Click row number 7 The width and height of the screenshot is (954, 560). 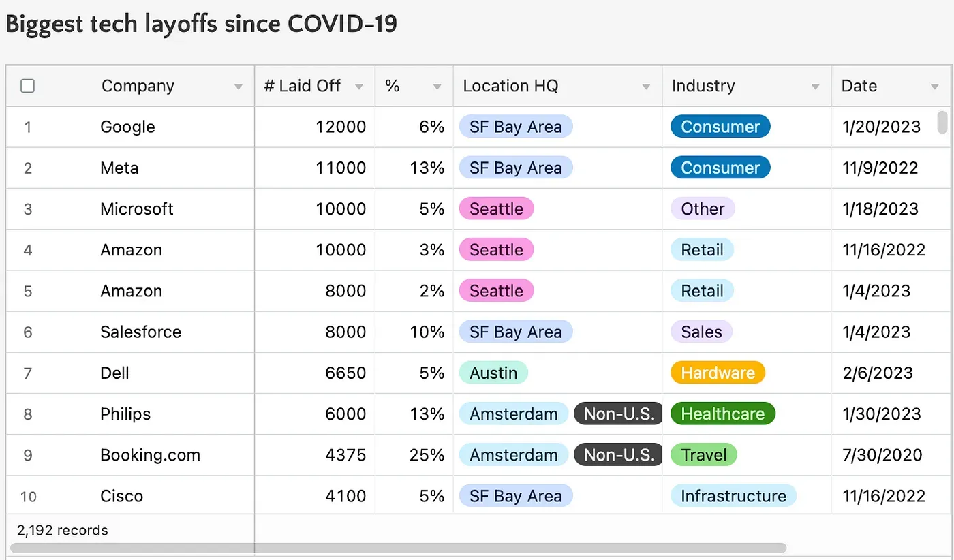[x=28, y=373]
